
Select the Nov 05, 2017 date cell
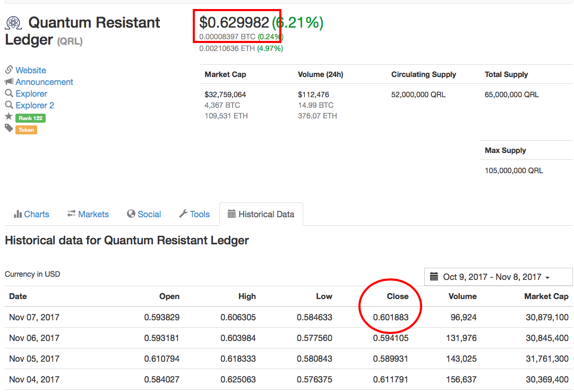(34, 359)
